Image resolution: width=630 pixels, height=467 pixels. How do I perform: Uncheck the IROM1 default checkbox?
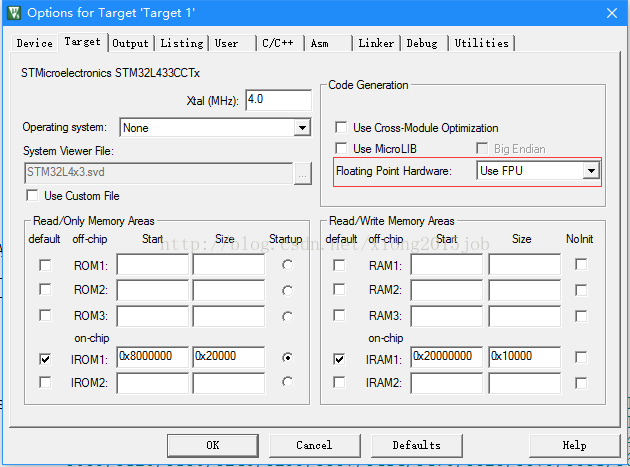click(45, 359)
